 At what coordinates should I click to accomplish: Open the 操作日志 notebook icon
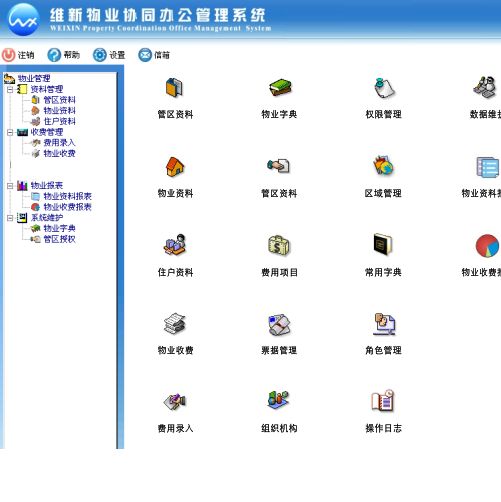point(383,400)
